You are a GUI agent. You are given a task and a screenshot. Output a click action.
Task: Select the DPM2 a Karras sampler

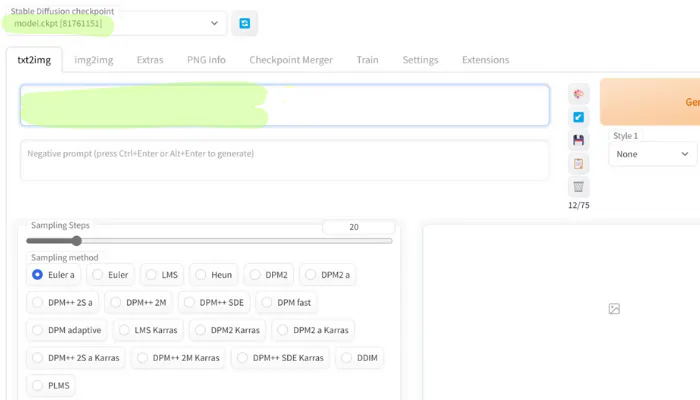pyautogui.click(x=313, y=330)
